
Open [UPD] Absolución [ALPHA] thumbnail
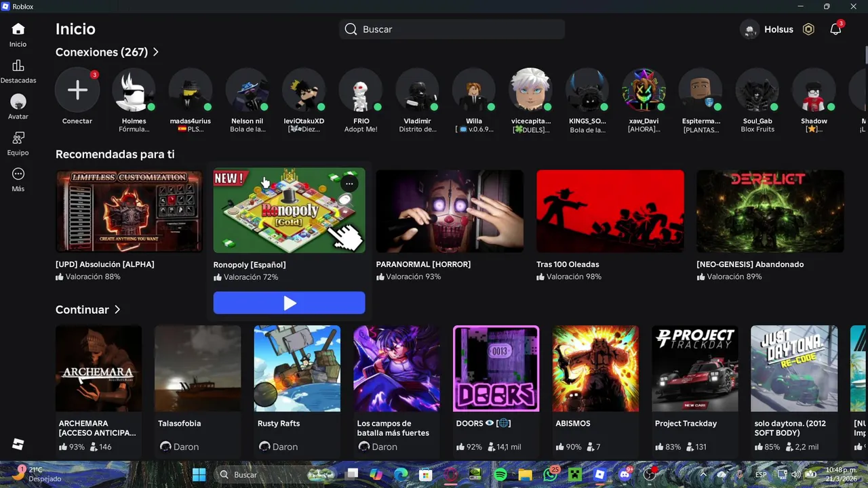[129, 211]
